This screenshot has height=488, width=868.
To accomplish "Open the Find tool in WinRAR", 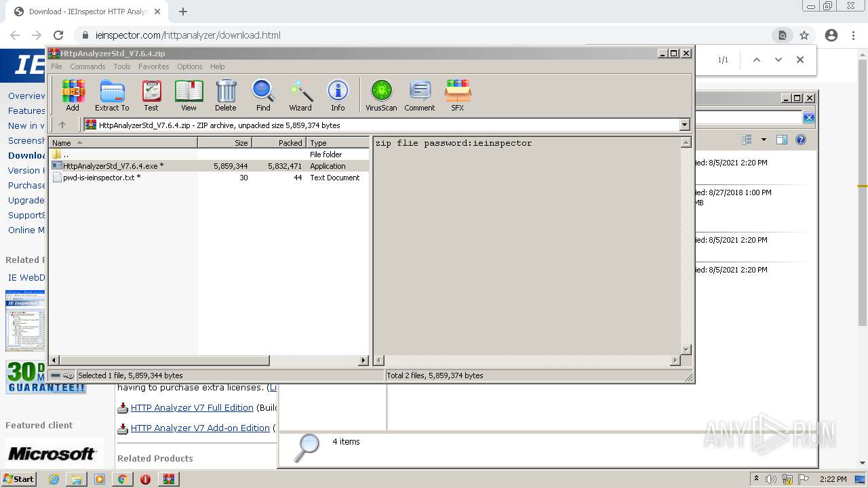I will tap(263, 95).
